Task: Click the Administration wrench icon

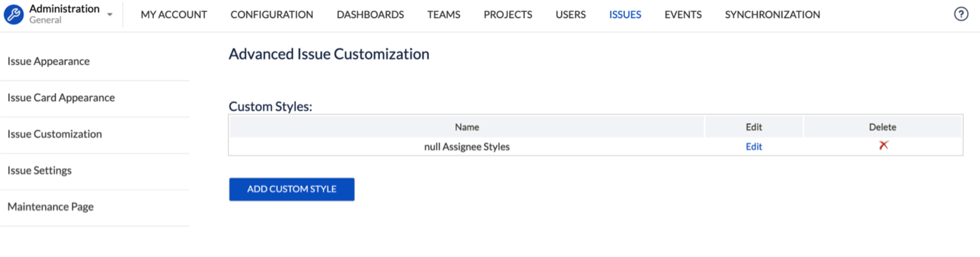Action: click(x=13, y=14)
